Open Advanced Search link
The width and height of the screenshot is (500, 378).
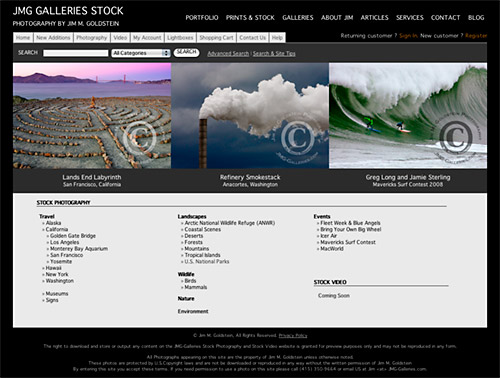pos(228,53)
